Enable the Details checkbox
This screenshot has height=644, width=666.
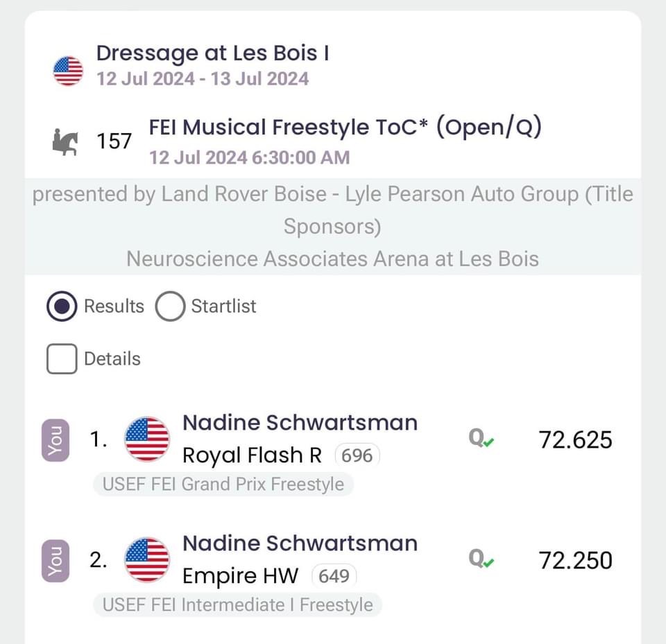tap(62, 359)
